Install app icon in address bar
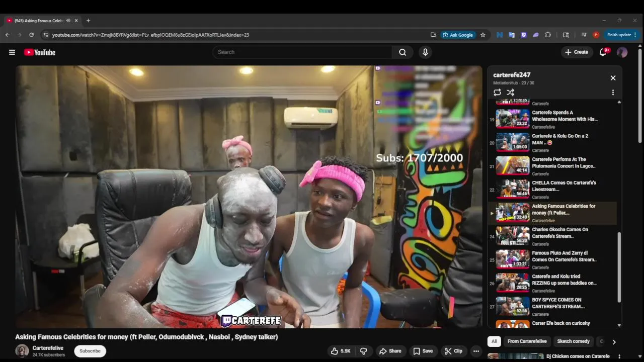 [433, 35]
